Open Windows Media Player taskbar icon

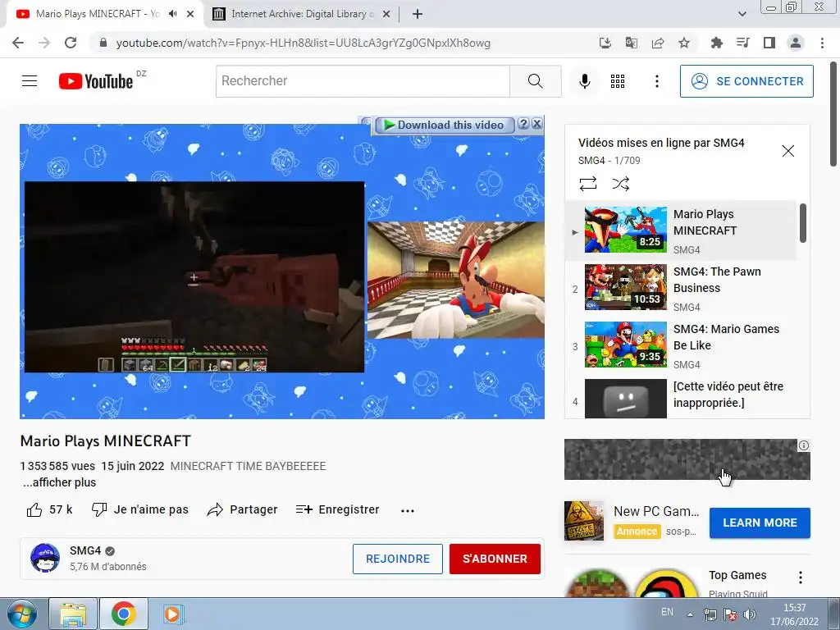(x=172, y=614)
